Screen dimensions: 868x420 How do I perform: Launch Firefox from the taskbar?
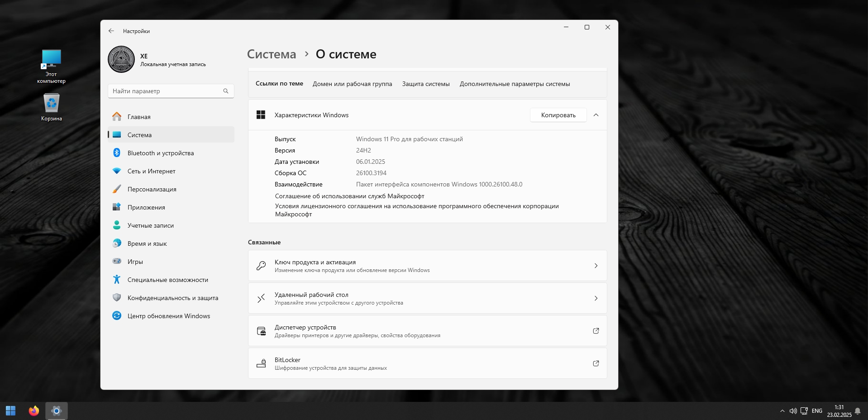coord(34,411)
